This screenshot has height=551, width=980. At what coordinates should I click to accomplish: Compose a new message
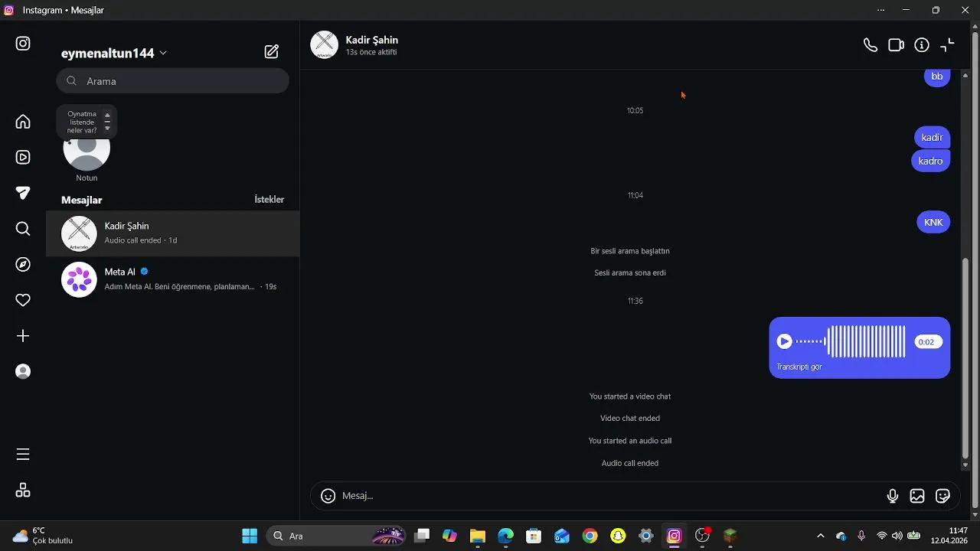click(x=272, y=51)
